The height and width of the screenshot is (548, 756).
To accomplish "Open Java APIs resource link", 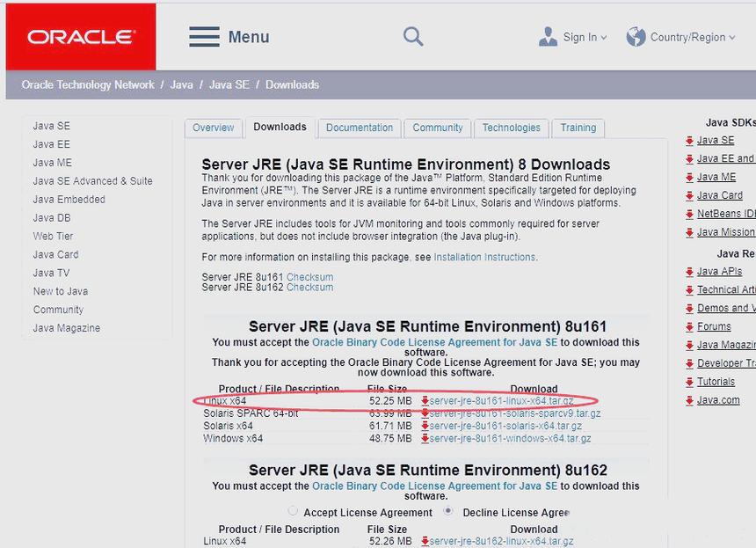I will pyautogui.click(x=719, y=272).
